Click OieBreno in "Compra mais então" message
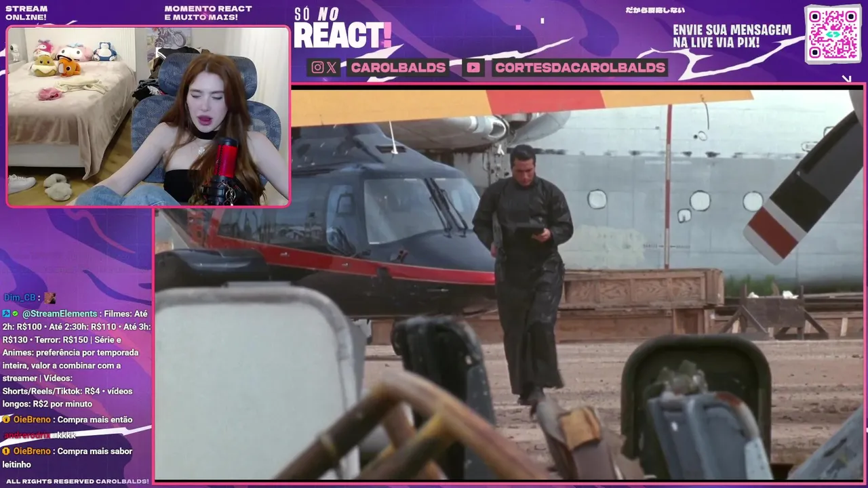868x488 pixels. 32,420
